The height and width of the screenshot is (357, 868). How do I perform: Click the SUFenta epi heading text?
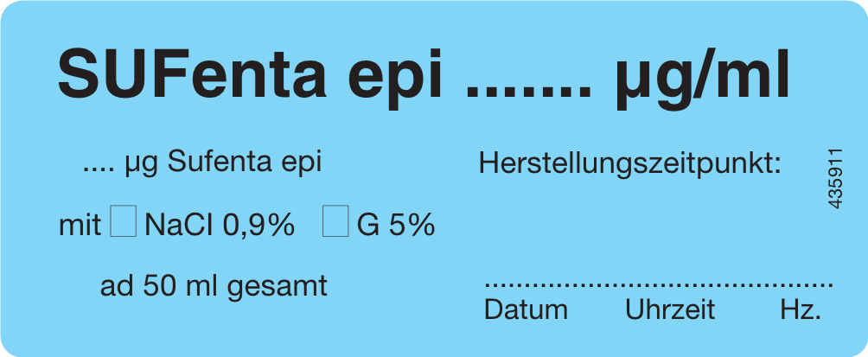coord(251,74)
